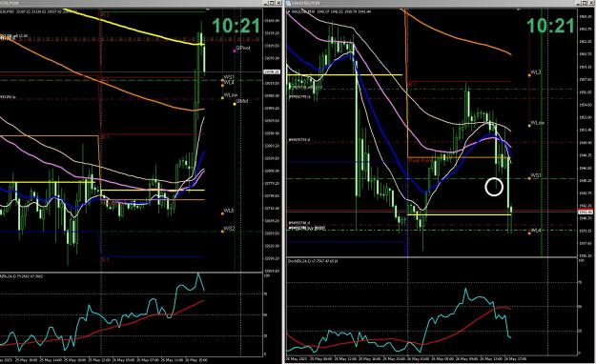This screenshot has height=364, width=596.
Task: Select the WLow label in the right chart
Action: (x=538, y=123)
